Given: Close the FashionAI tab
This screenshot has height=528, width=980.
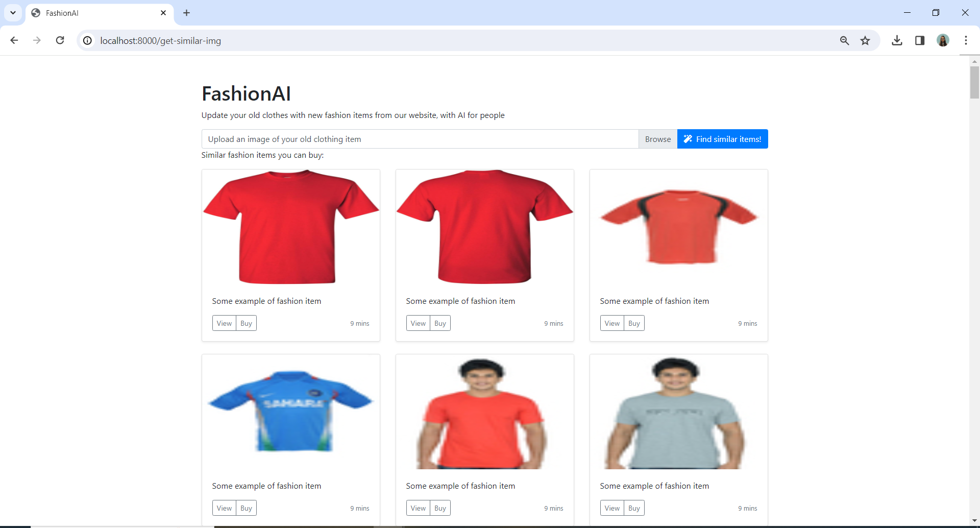Looking at the screenshot, I should (x=163, y=13).
